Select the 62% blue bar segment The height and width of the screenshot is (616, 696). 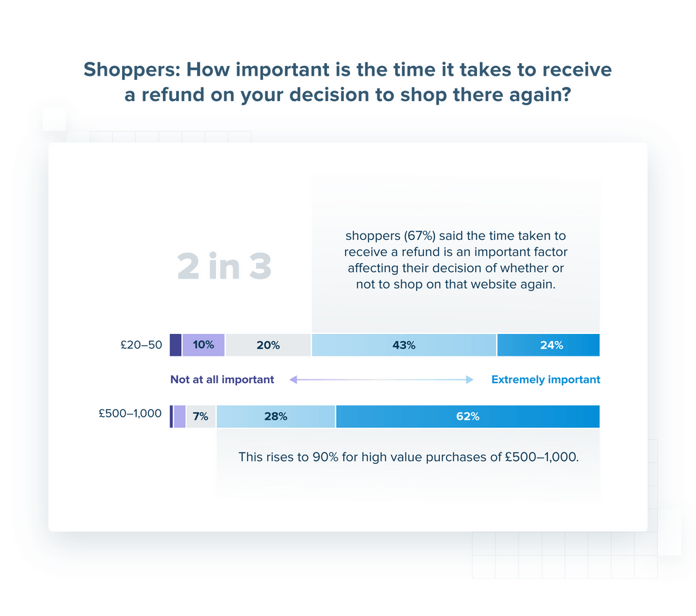[x=467, y=417]
